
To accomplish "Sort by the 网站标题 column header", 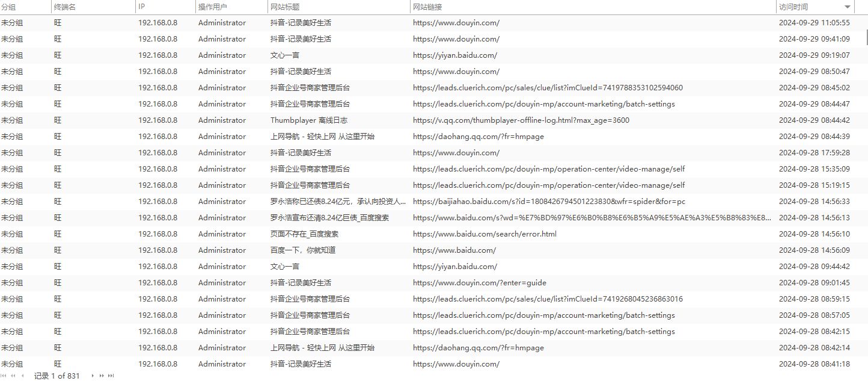I will pyautogui.click(x=285, y=7).
